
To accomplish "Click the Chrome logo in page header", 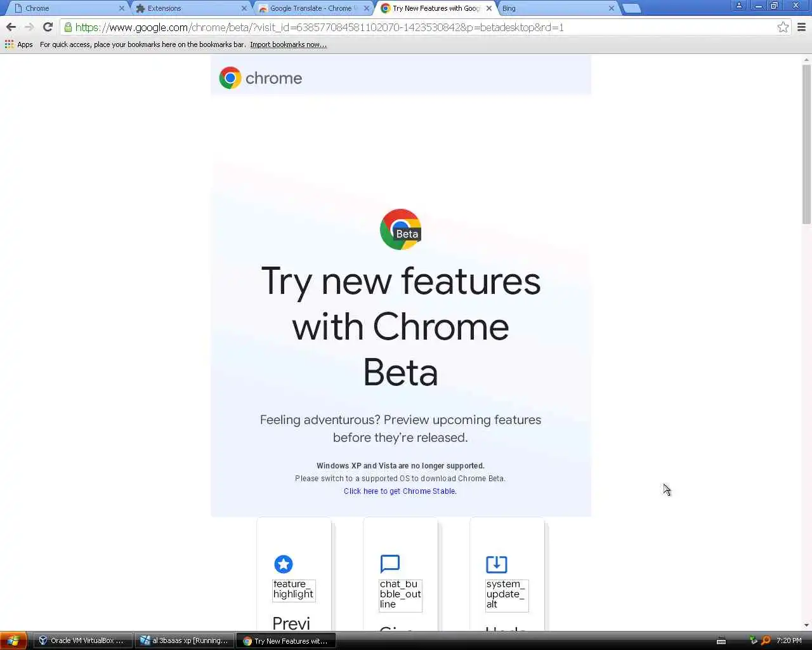I will [261, 78].
